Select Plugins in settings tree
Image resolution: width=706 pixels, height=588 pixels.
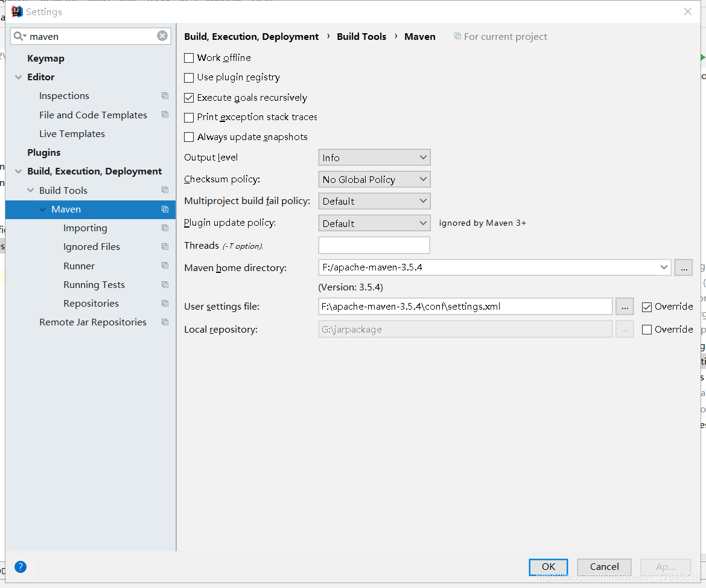pos(43,153)
